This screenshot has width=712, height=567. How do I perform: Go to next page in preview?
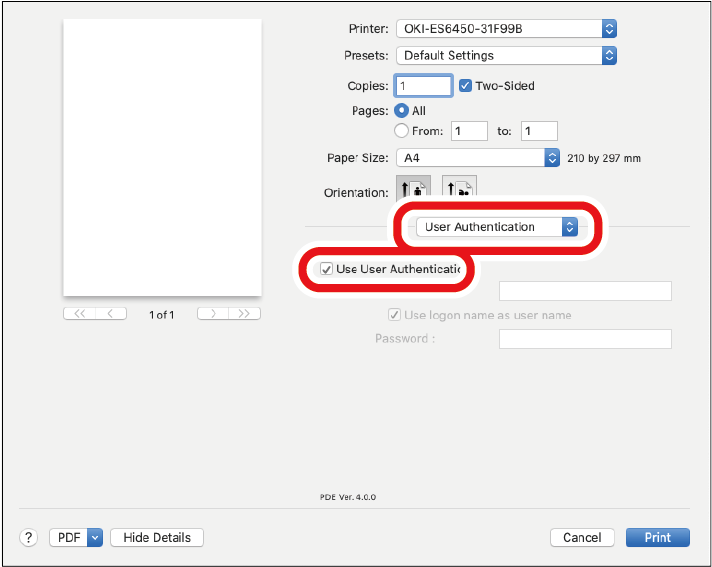click(x=213, y=314)
